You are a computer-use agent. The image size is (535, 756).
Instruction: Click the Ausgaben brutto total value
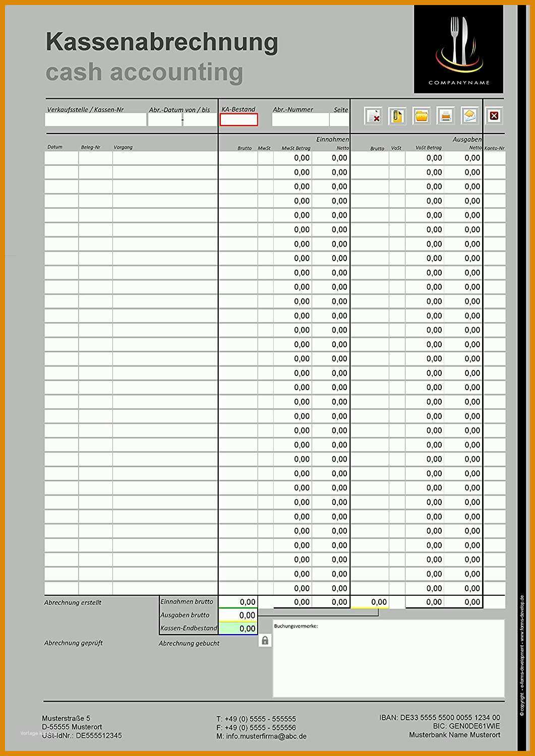(x=238, y=615)
